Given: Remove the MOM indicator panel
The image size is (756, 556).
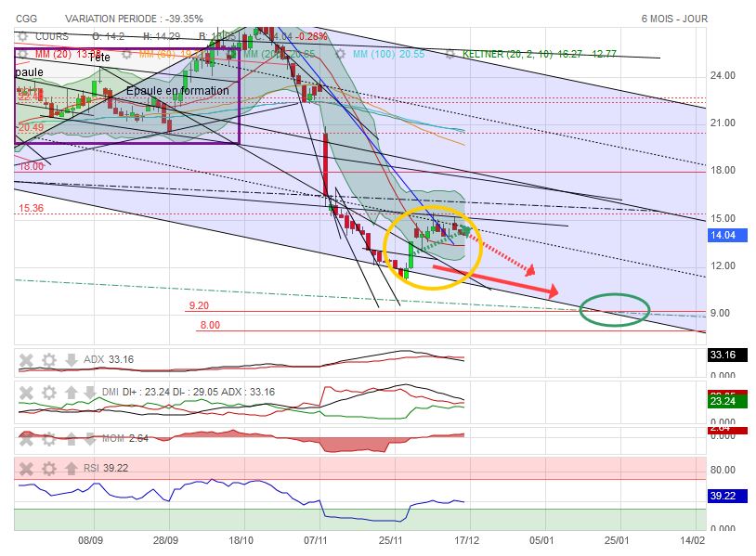Looking at the screenshot, I should [26, 439].
